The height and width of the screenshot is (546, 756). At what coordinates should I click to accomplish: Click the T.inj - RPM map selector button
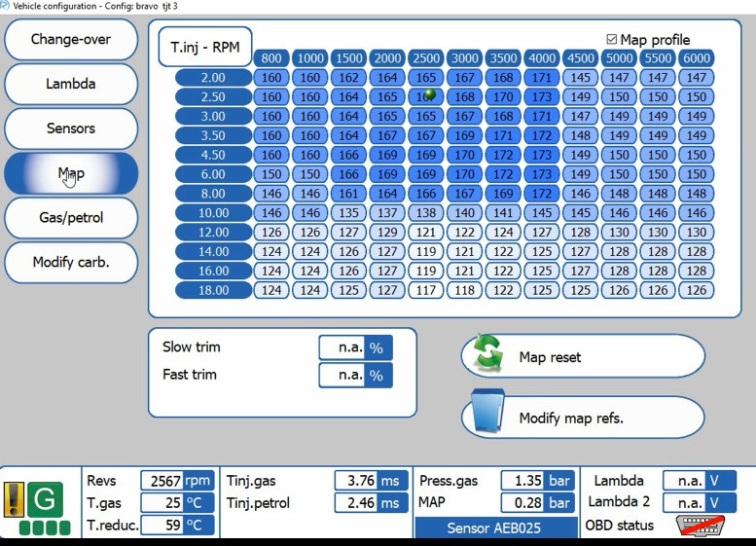click(205, 47)
